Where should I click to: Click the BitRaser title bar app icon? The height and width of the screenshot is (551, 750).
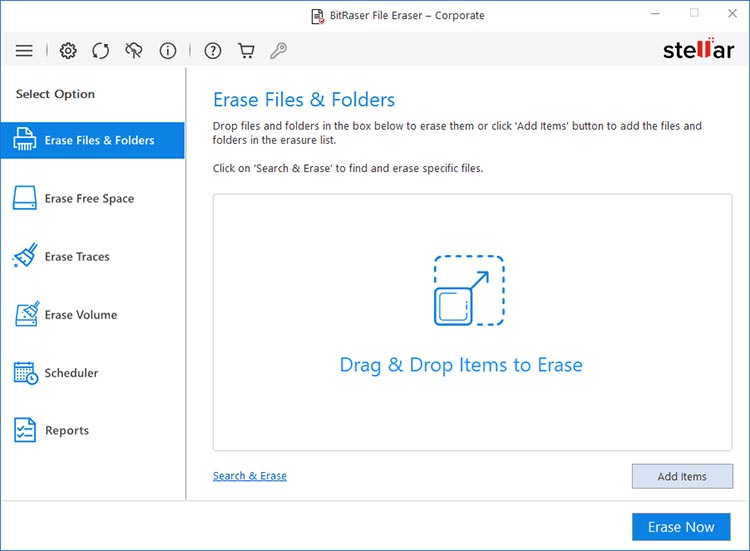(318, 16)
